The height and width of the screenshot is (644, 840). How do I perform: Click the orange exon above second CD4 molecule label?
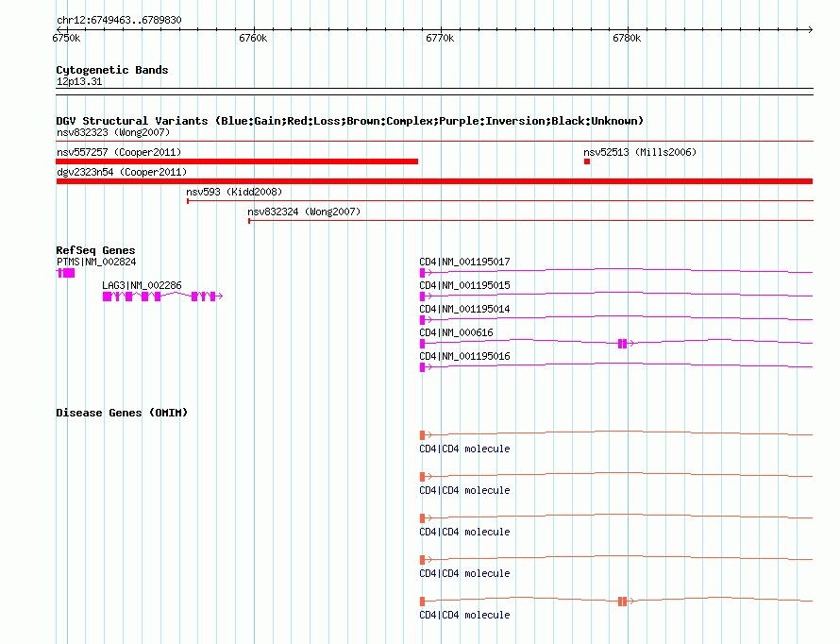coord(422,477)
